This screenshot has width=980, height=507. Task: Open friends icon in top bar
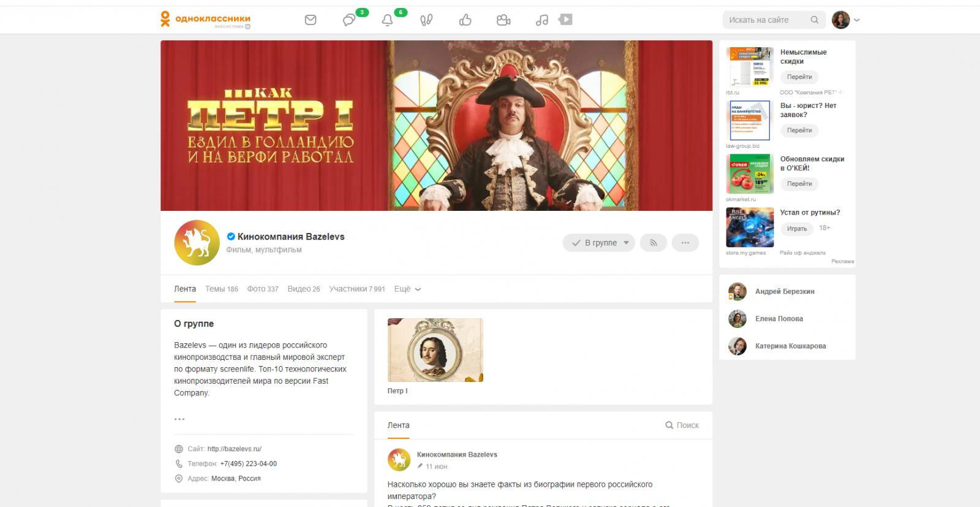[503, 20]
